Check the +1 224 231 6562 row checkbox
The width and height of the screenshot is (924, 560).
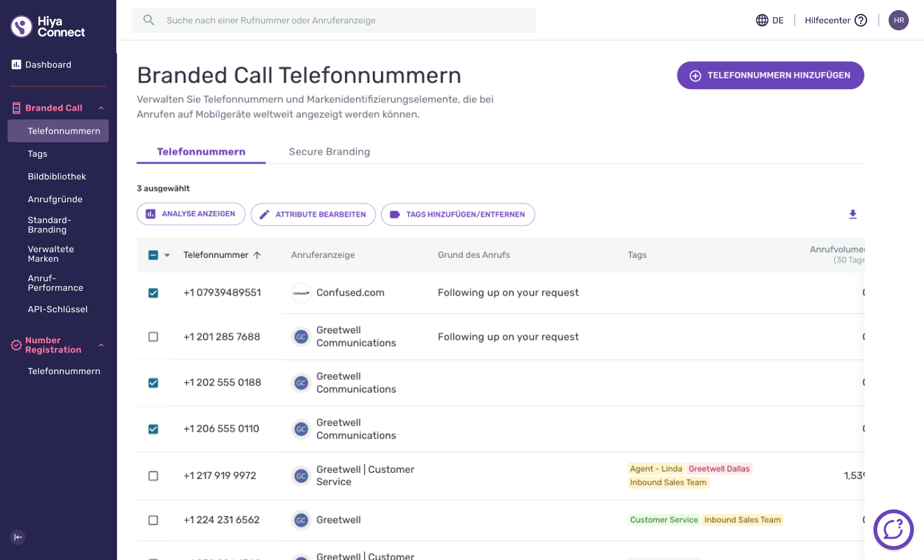coord(153,520)
